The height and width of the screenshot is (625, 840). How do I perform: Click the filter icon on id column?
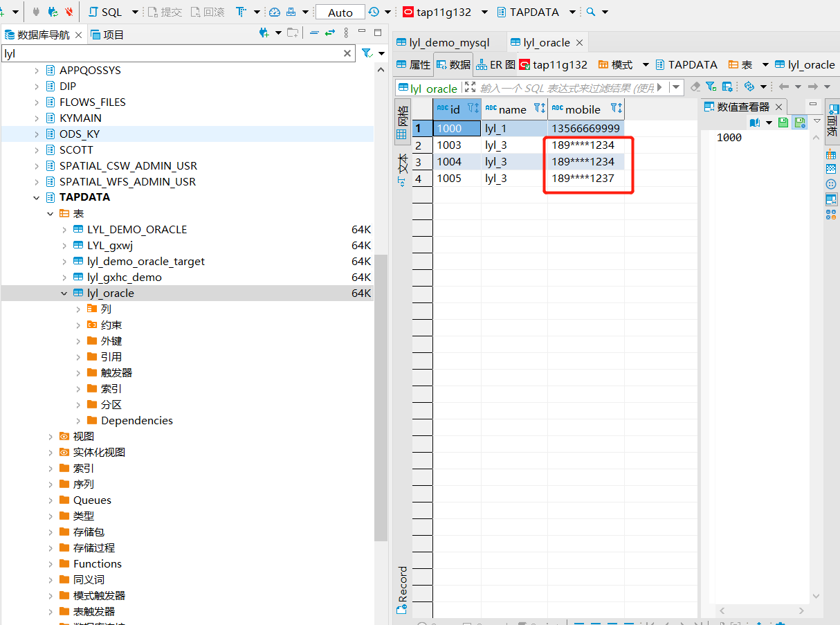point(472,109)
